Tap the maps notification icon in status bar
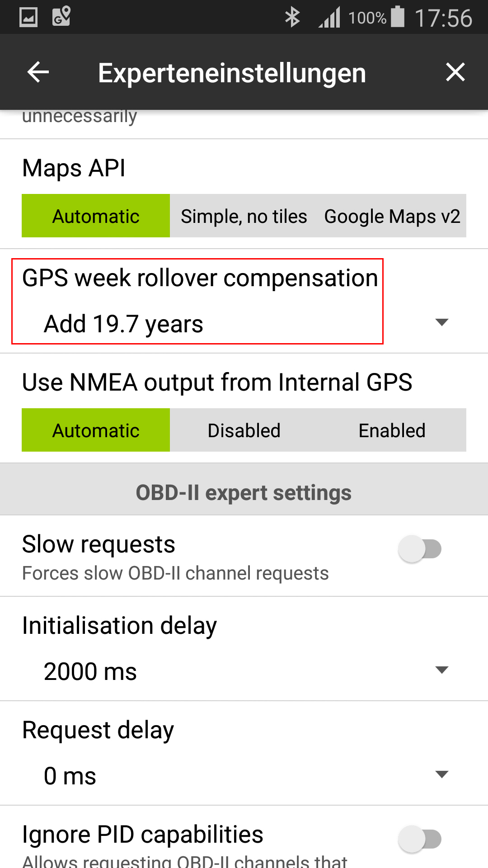 (61, 16)
